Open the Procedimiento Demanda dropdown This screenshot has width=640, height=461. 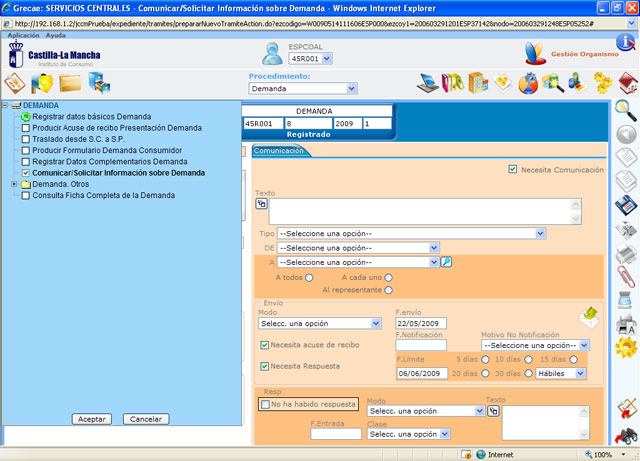point(303,89)
